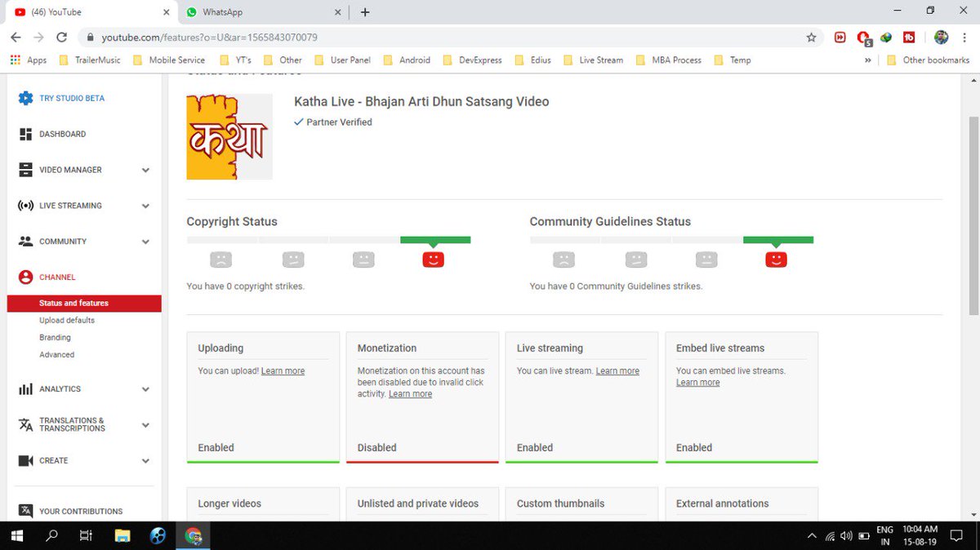Click the red Channel person icon

(x=25, y=277)
